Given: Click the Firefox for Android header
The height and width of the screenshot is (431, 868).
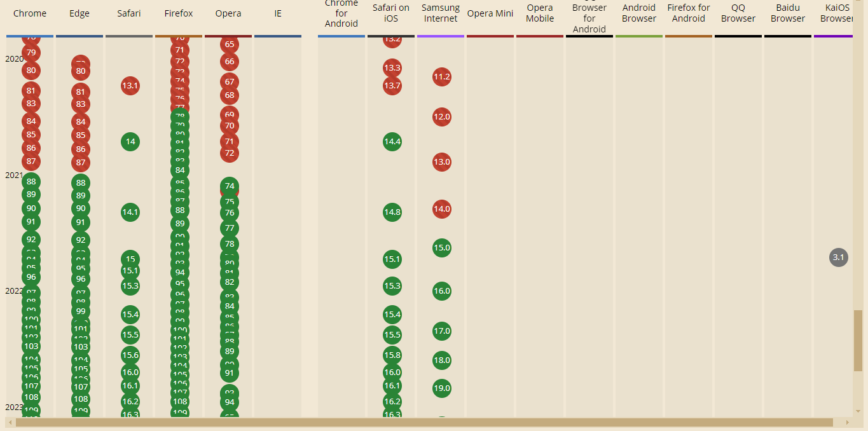Looking at the screenshot, I should pyautogui.click(x=689, y=13).
